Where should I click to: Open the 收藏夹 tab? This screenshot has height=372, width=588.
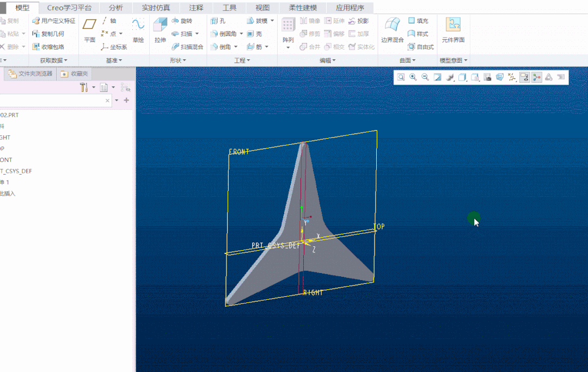[74, 74]
